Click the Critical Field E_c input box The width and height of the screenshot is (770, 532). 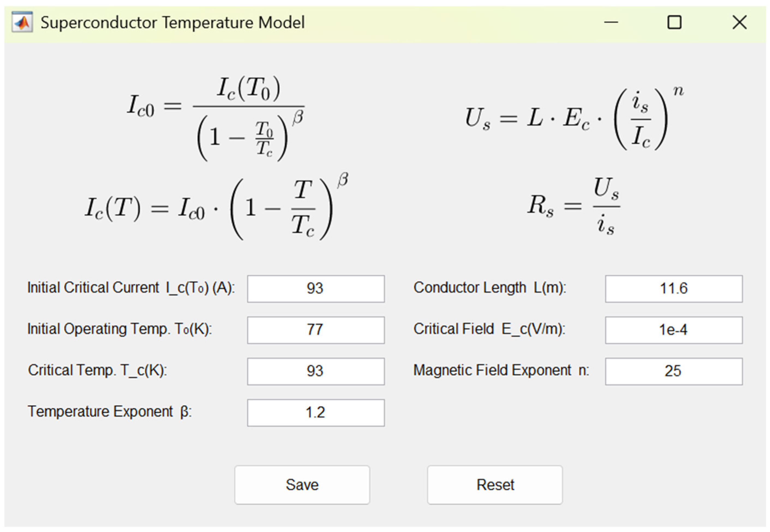(x=673, y=330)
